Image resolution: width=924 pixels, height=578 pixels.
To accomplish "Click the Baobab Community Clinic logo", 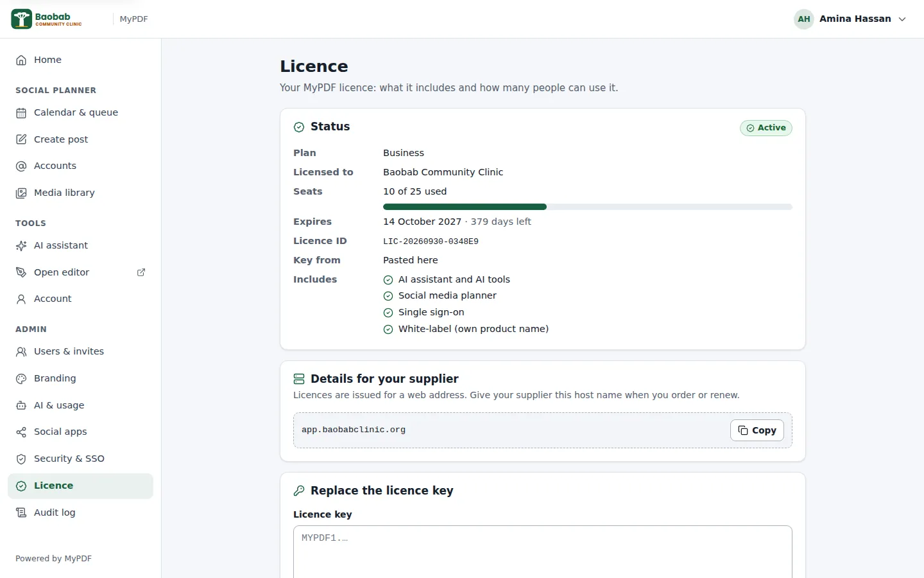I will click(x=46, y=19).
